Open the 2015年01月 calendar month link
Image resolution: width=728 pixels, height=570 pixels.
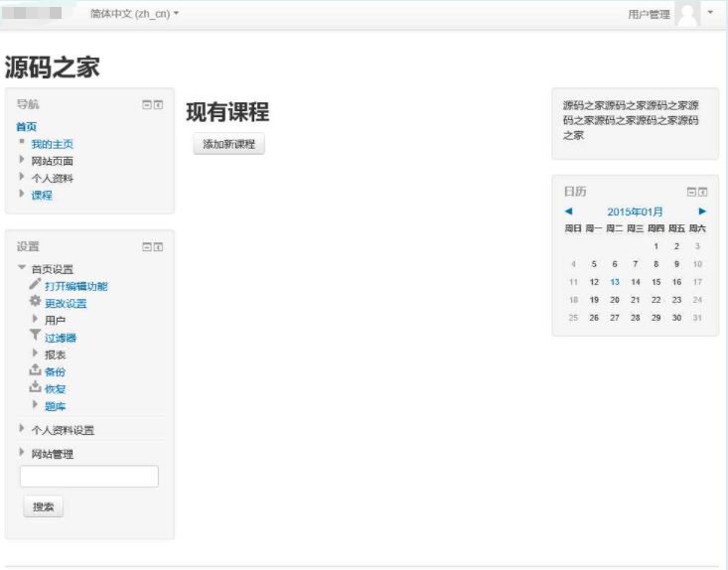(x=635, y=212)
